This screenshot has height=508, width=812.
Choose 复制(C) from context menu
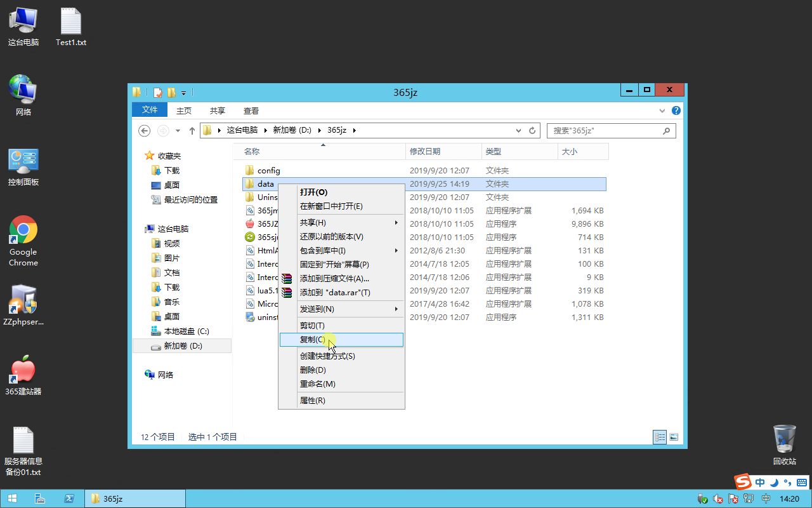(341, 340)
